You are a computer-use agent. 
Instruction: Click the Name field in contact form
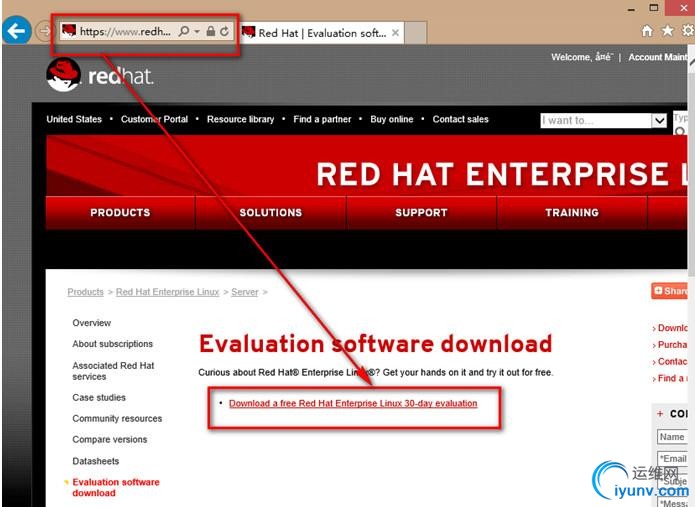pyautogui.click(x=672, y=437)
